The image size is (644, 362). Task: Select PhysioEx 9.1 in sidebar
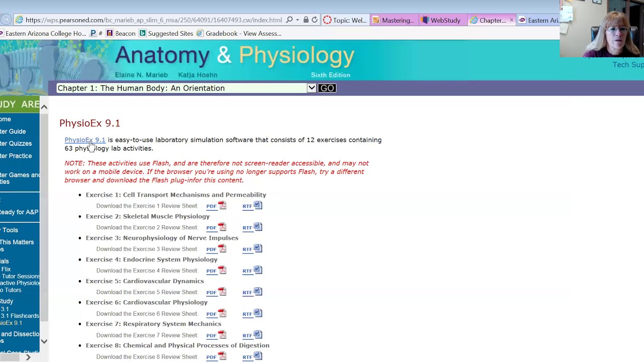click(x=11, y=323)
